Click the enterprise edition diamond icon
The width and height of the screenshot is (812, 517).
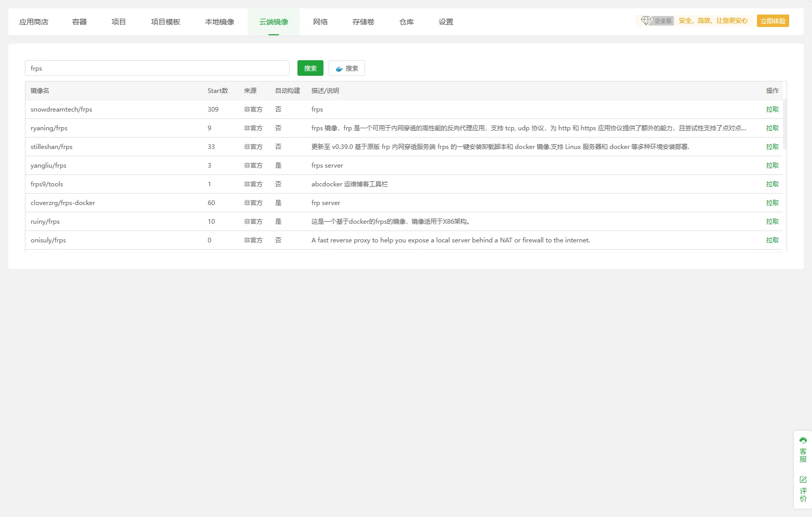646,21
